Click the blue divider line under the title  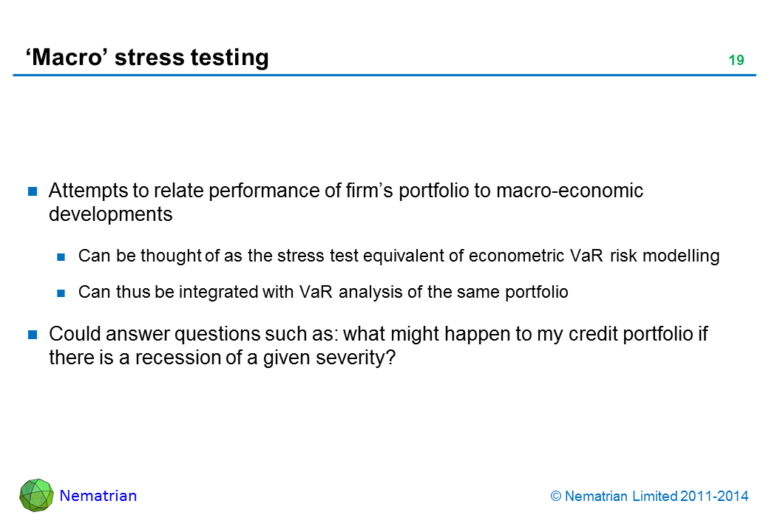click(384, 75)
